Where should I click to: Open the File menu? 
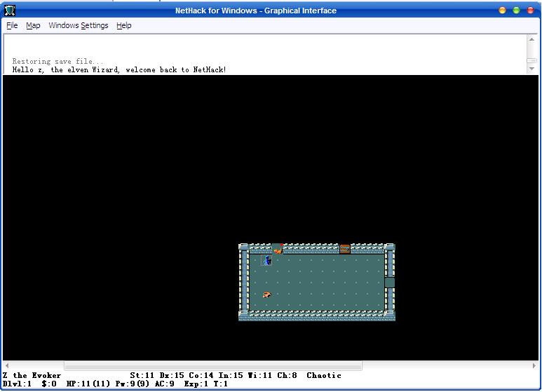12,25
